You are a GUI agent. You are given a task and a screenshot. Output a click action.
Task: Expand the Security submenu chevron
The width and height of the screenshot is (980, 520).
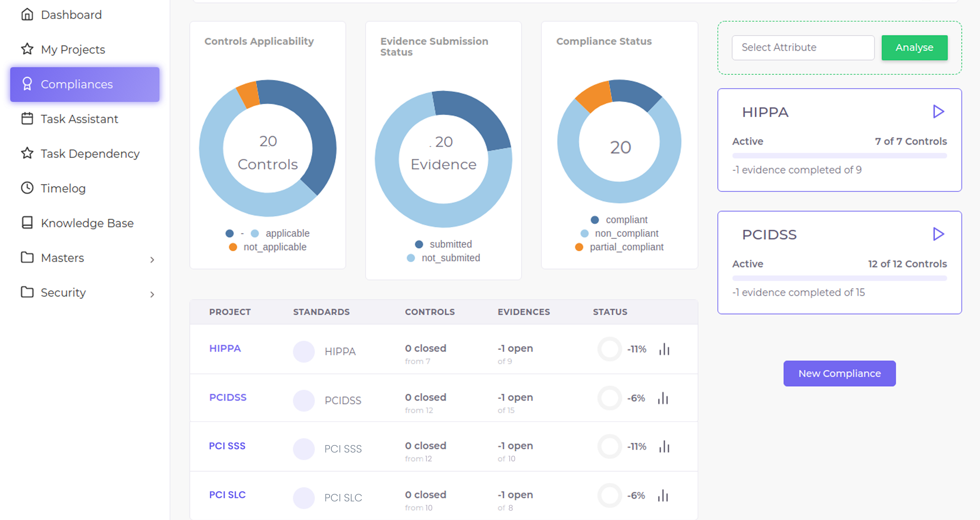152,294
